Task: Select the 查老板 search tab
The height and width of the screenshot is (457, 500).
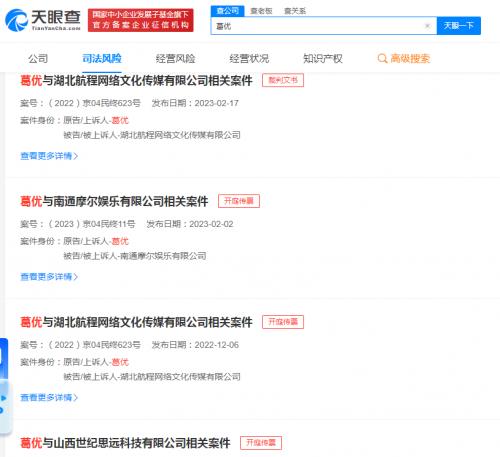Action: pyautogui.click(x=261, y=11)
